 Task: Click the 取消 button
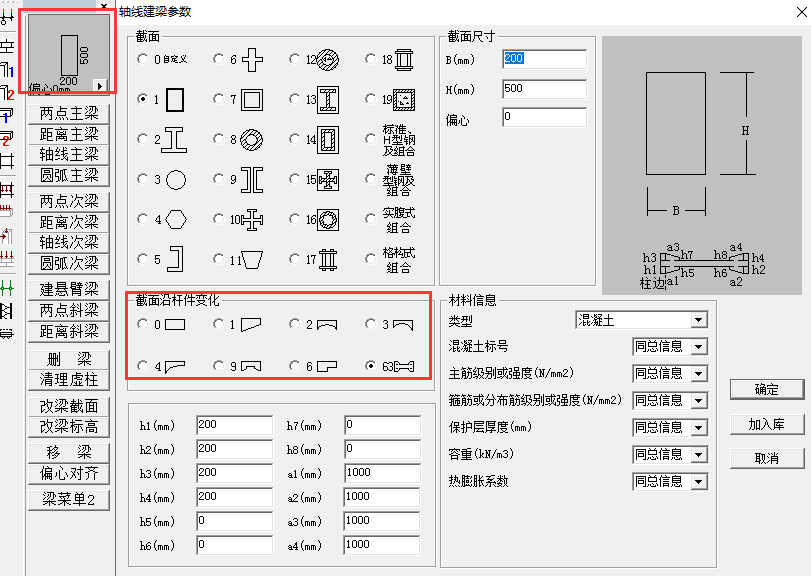767,458
